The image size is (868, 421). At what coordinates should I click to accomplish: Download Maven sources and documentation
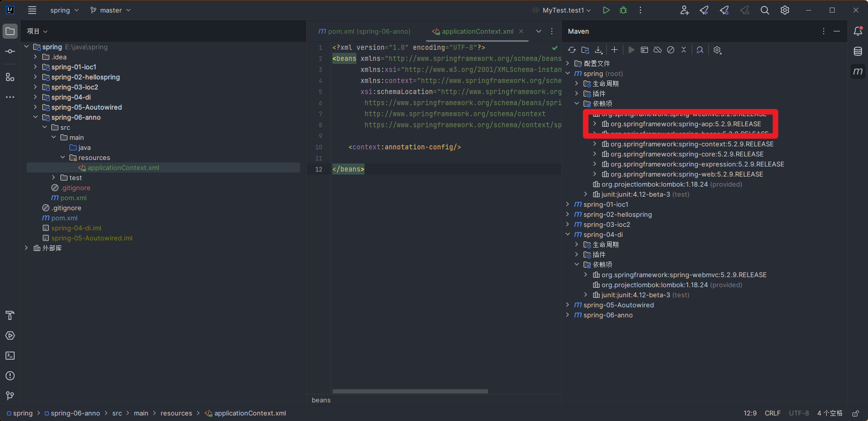[599, 50]
